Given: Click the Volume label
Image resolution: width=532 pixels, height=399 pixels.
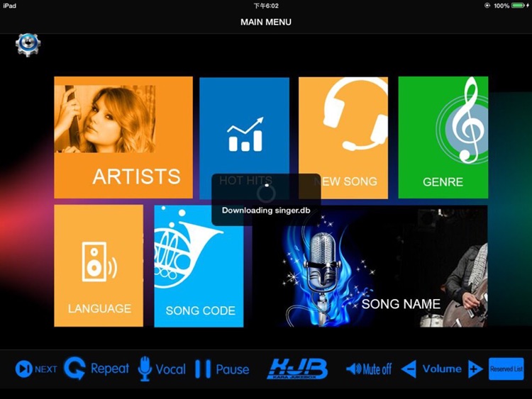Looking at the screenshot, I should point(442,369).
